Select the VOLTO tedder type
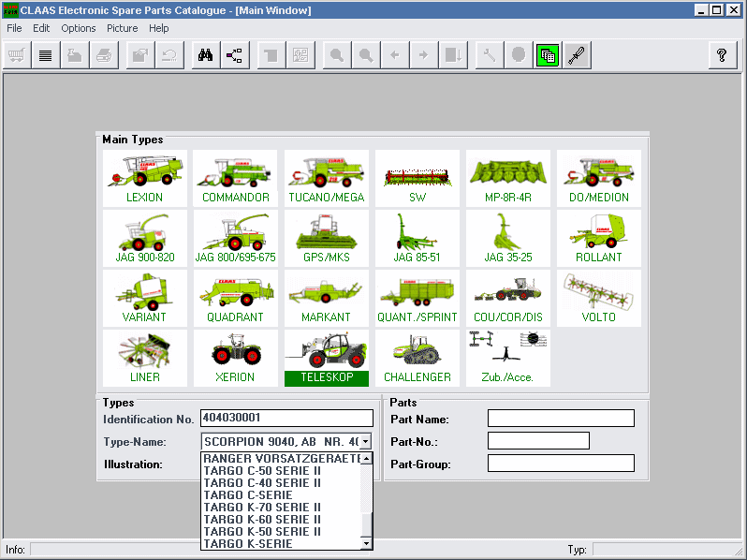 tap(599, 299)
